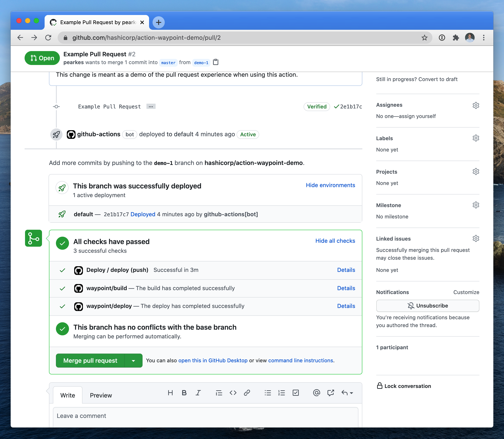Image resolution: width=504 pixels, height=439 pixels.
Task: Toggle Hide all checks
Action: click(x=335, y=241)
